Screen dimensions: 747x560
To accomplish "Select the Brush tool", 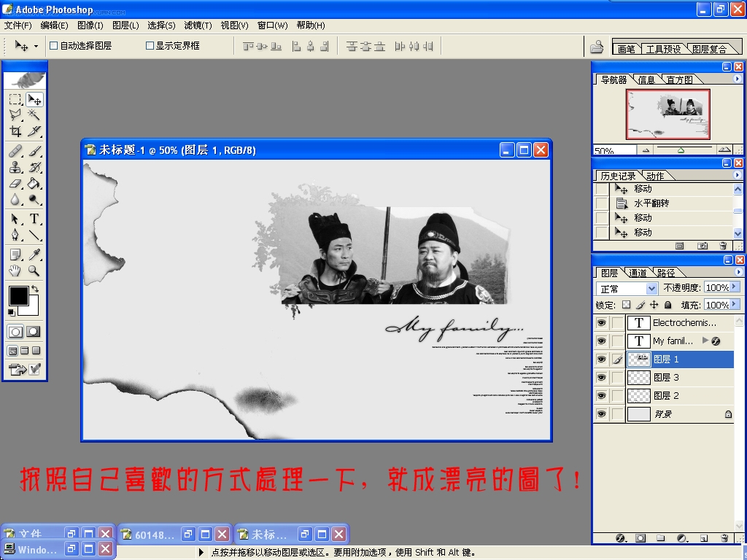I will (x=34, y=151).
